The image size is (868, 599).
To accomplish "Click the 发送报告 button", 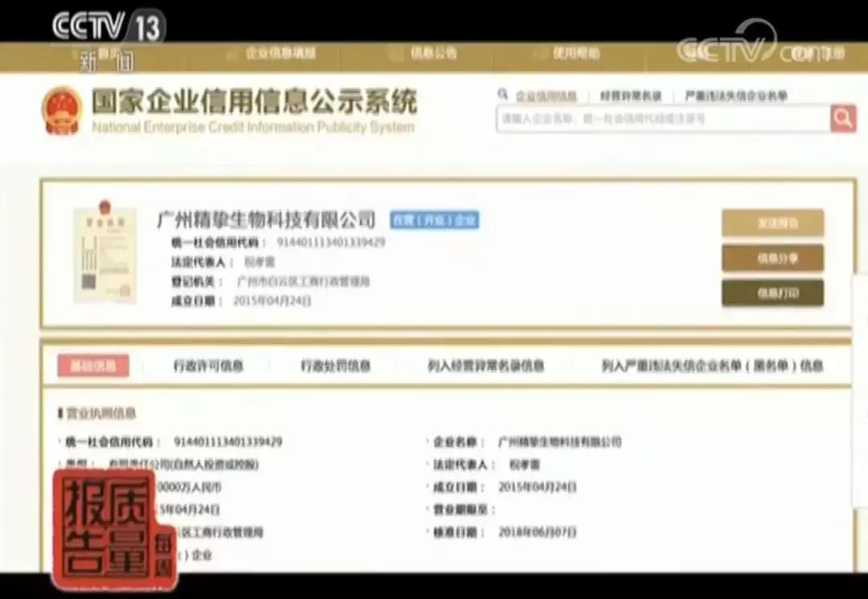I will click(x=772, y=223).
